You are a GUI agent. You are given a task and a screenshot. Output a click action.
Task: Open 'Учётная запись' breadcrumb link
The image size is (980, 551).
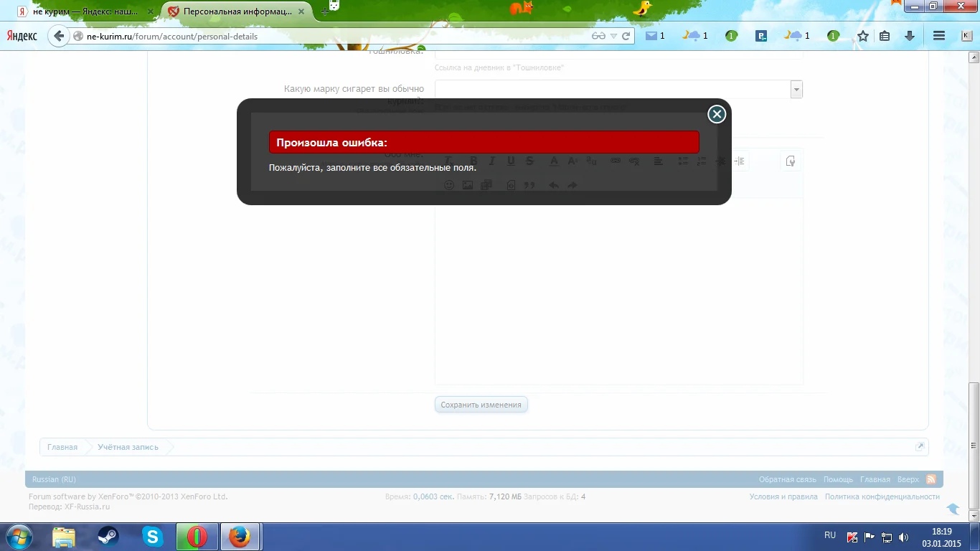point(128,447)
